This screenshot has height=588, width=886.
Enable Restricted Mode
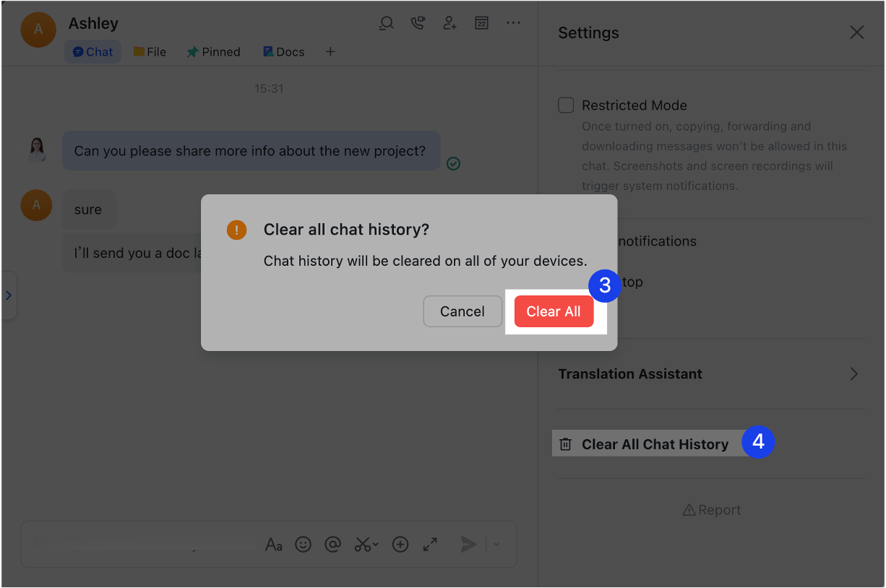566,105
